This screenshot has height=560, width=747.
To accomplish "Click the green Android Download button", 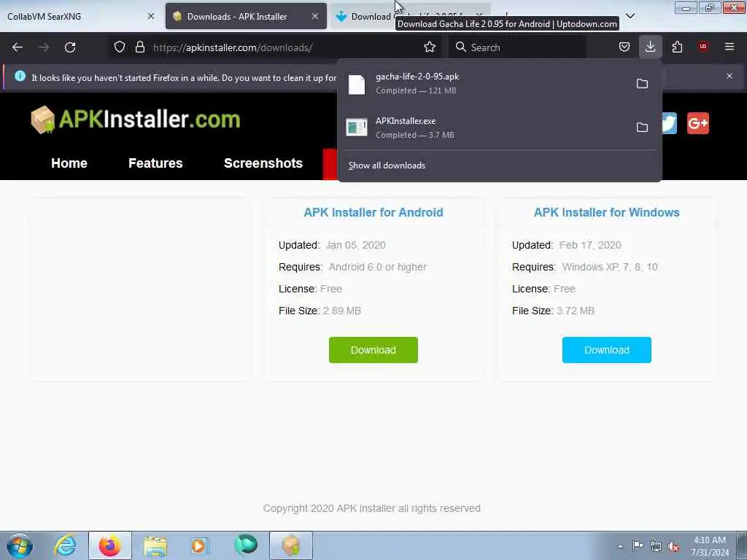I will pyautogui.click(x=373, y=350).
